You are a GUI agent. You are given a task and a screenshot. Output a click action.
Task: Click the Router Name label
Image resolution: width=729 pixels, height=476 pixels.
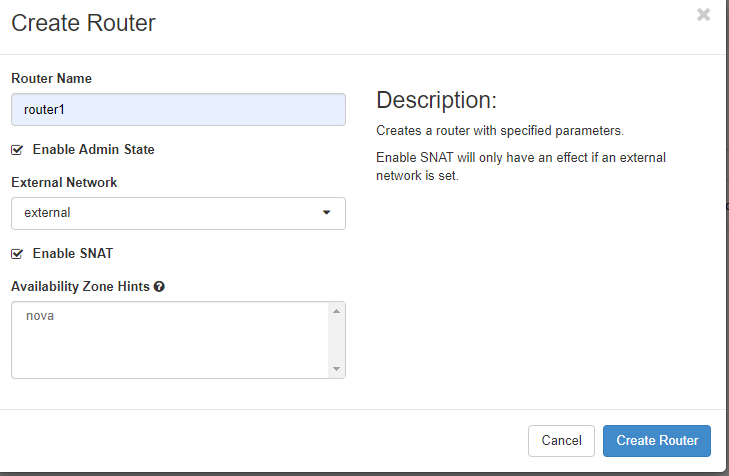52,79
